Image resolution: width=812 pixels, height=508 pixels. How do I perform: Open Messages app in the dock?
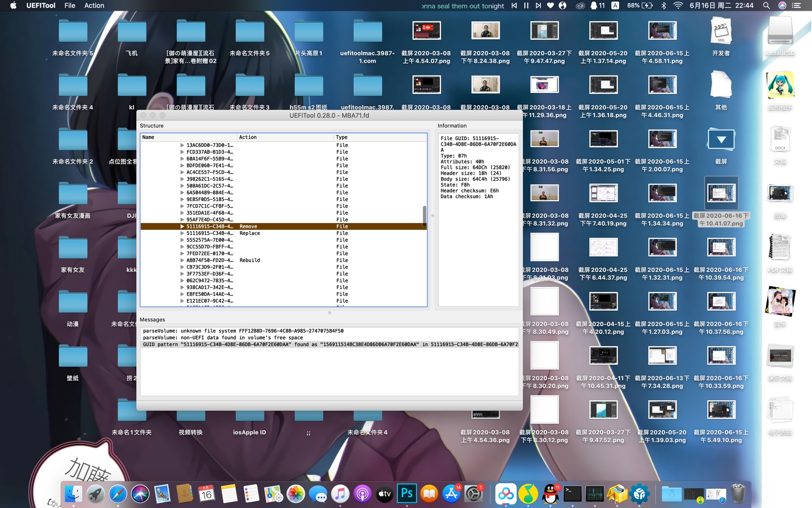coord(318,494)
